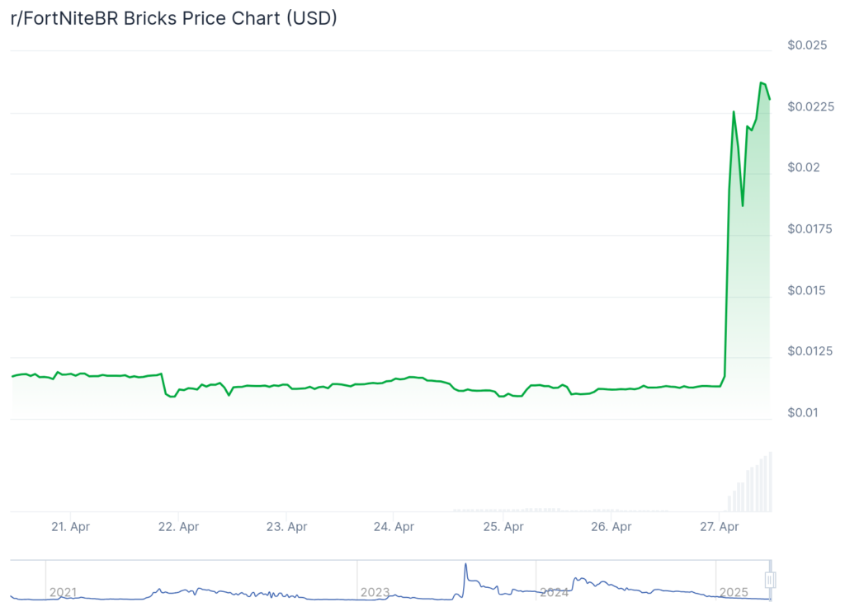Click the $0.025 price axis label
This screenshot has width=845, height=616.
pos(806,45)
